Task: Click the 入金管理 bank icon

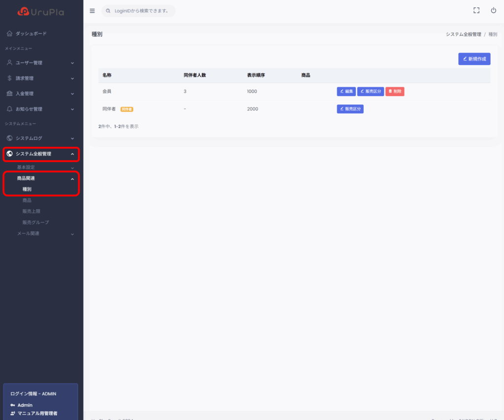Action: [9, 94]
